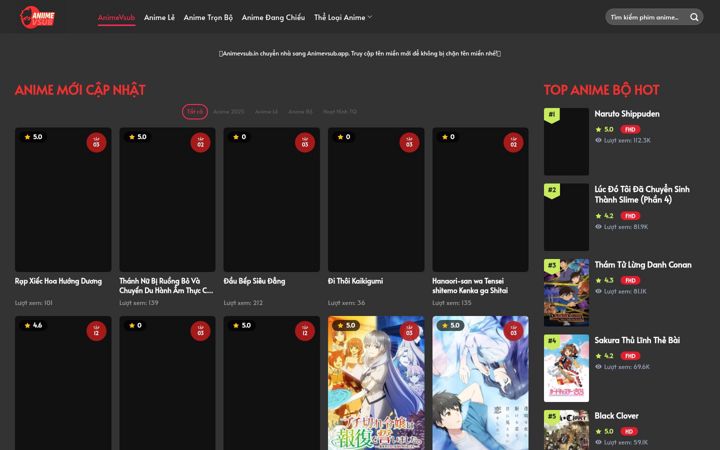Open the Hanaori-san wa Tensei title link
Image resolution: width=720 pixels, height=450 pixels.
tap(470, 286)
